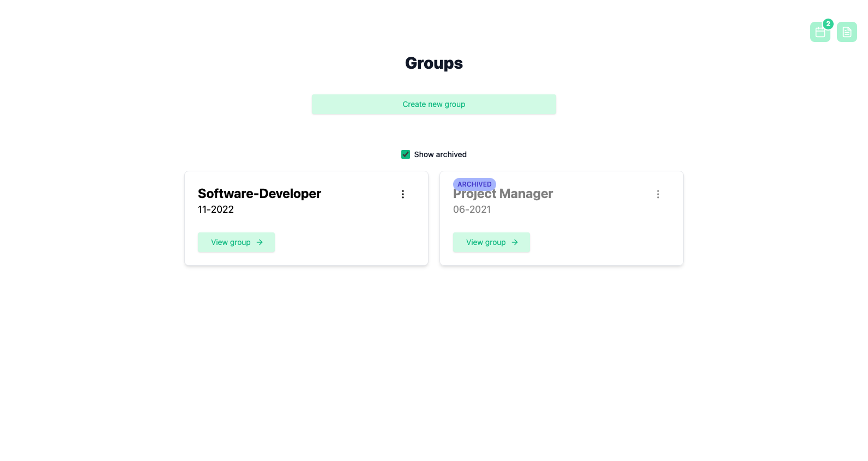Image resolution: width=868 pixels, height=461 pixels.
Task: Open the document icon in top-right corner
Action: click(x=846, y=32)
